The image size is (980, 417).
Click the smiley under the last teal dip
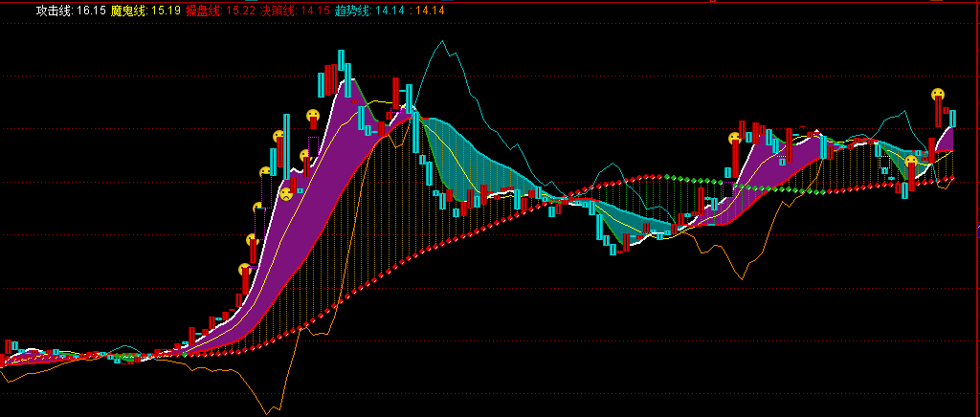point(911,162)
